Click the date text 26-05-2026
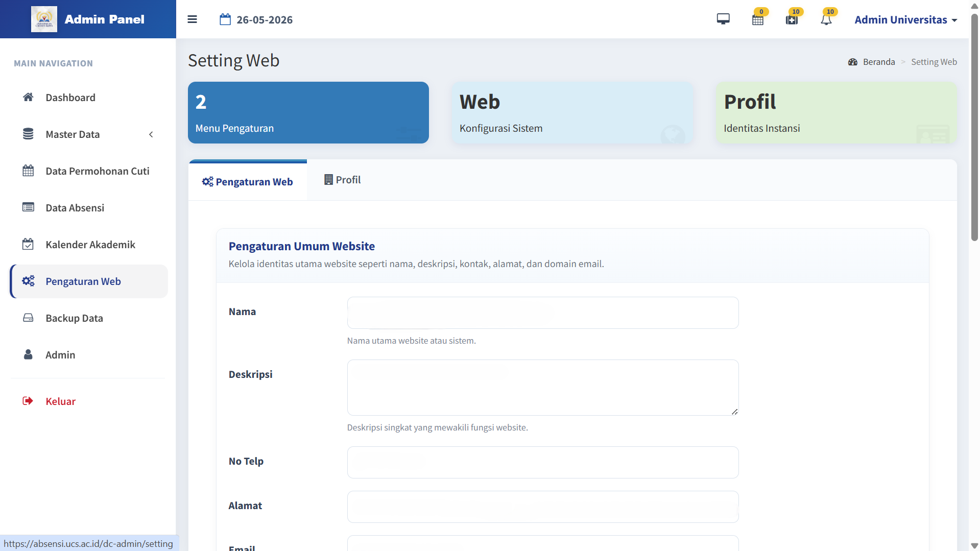Image resolution: width=980 pixels, height=551 pixels. pos(265,20)
